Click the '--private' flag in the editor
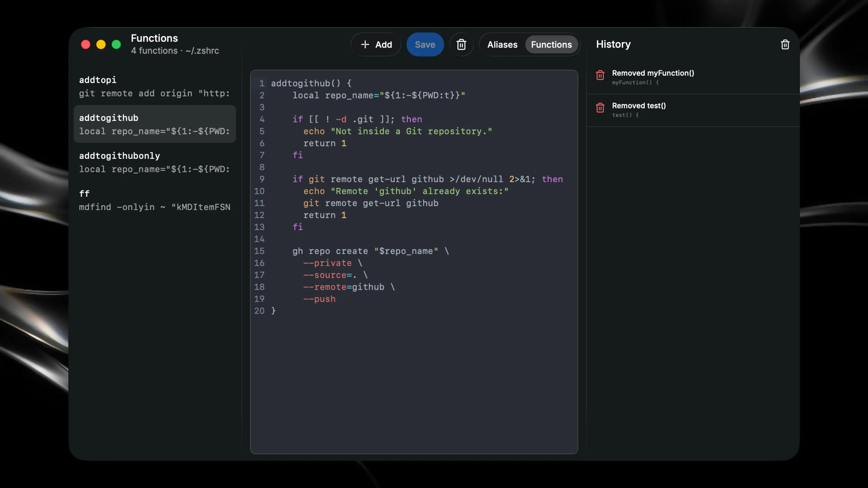The image size is (868, 488). pos(327,263)
